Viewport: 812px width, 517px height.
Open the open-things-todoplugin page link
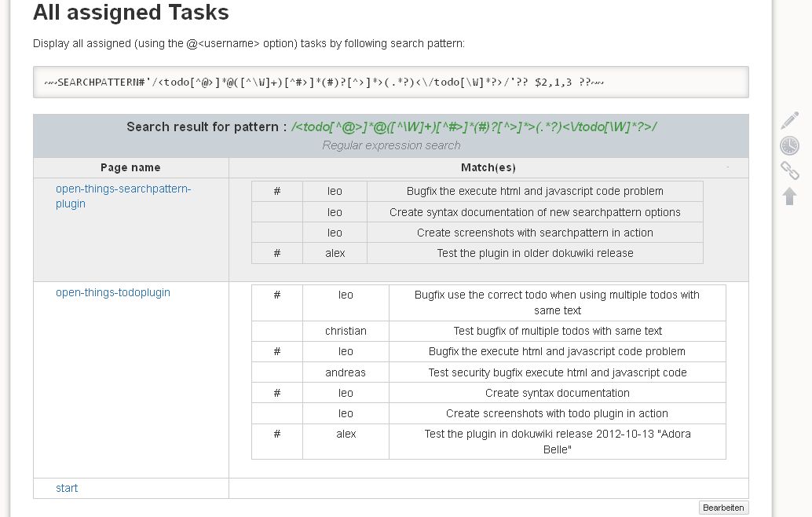(x=113, y=292)
